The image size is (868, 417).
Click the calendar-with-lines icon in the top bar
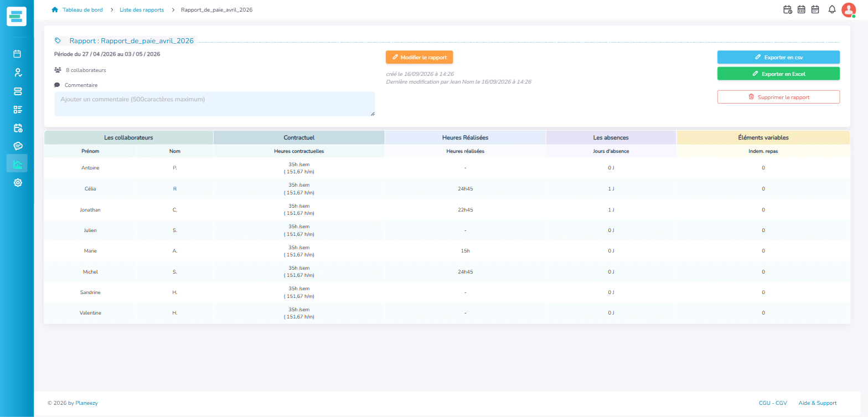[815, 9]
